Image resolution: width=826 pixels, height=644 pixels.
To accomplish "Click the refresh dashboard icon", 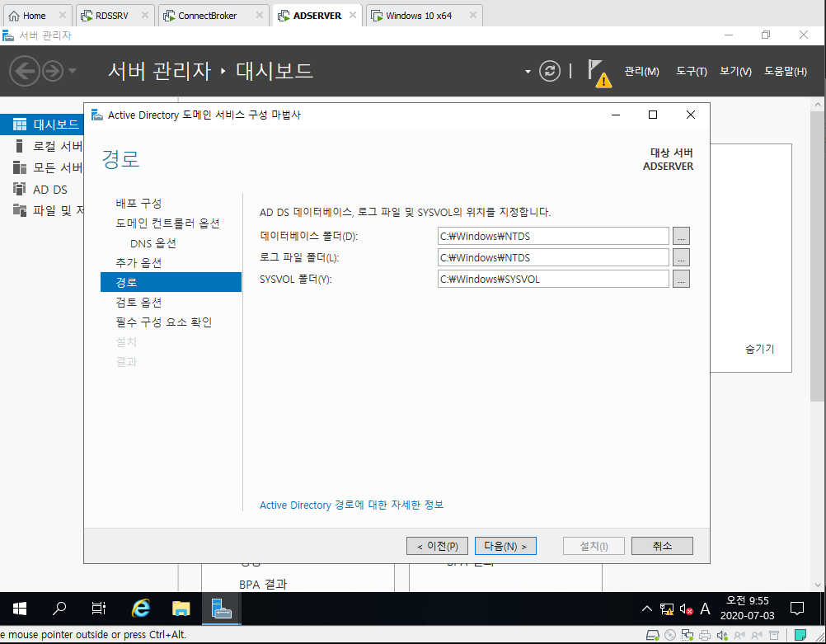I will click(550, 71).
